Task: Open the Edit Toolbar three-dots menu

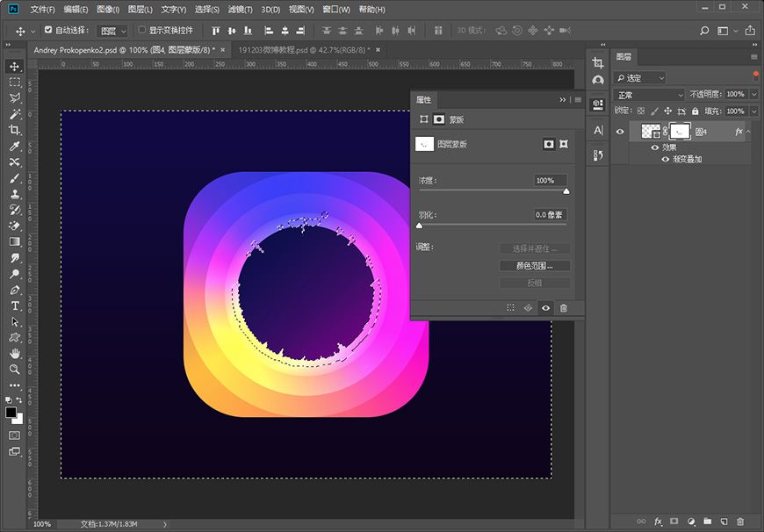Action: 15,385
